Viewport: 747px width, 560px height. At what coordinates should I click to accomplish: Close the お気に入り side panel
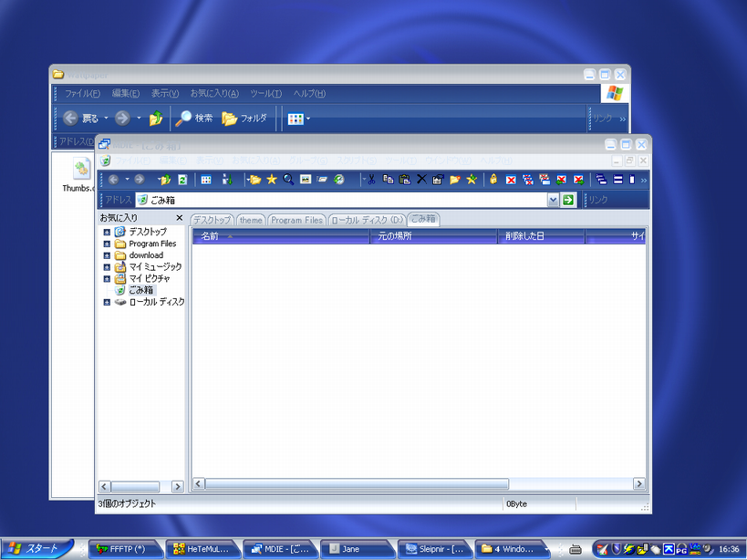(179, 218)
